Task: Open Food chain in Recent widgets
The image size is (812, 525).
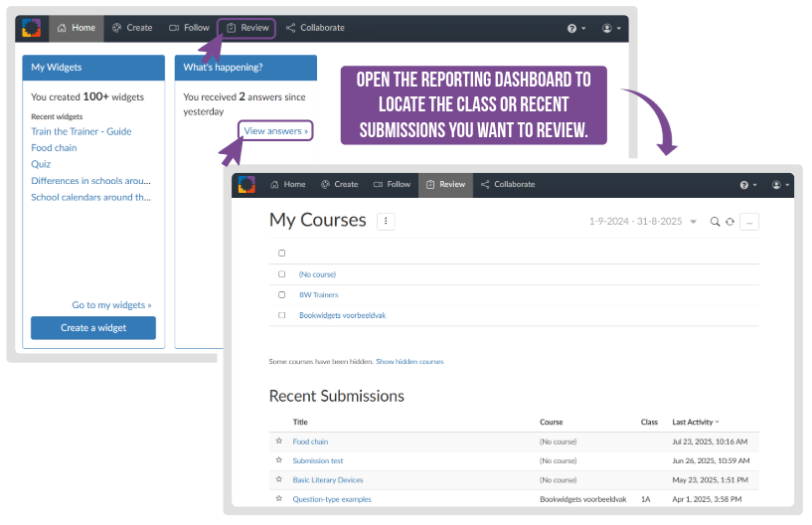Action: (x=54, y=148)
